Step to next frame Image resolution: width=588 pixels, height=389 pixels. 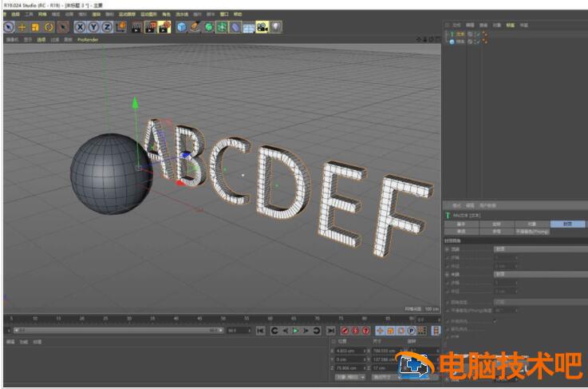click(306, 331)
